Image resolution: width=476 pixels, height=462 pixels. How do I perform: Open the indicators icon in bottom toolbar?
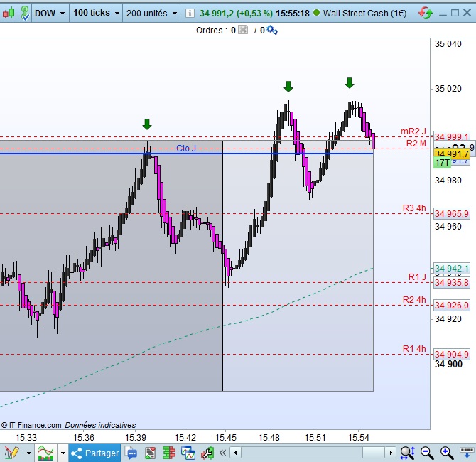pyautogui.click(x=45, y=453)
